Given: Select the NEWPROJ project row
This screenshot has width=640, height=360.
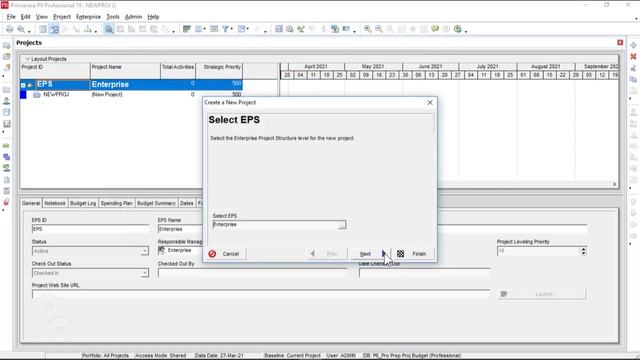Looking at the screenshot, I should 131,95.
